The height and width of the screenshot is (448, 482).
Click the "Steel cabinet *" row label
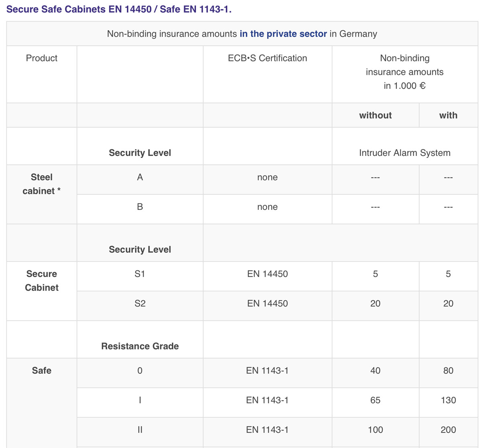(41, 184)
